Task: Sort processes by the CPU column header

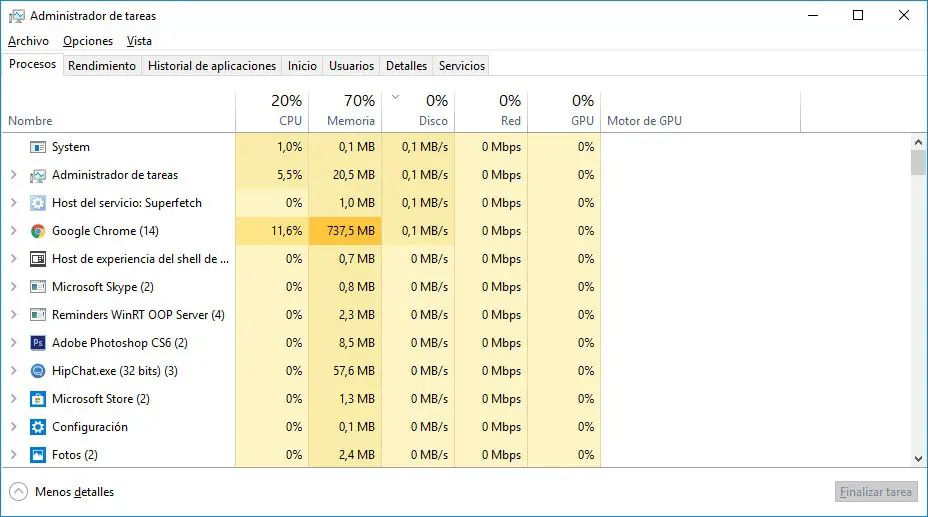Action: click(272, 111)
